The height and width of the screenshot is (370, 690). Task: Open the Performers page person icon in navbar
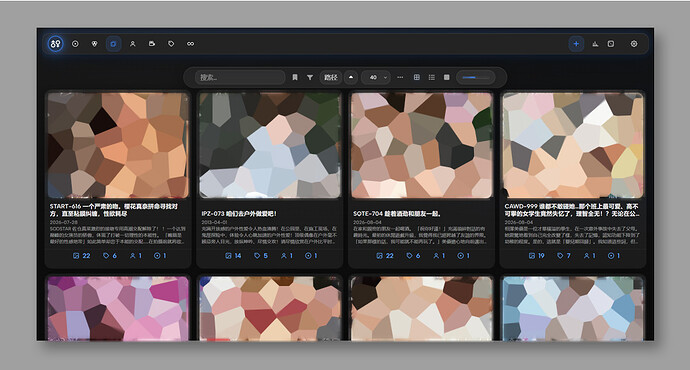132,44
